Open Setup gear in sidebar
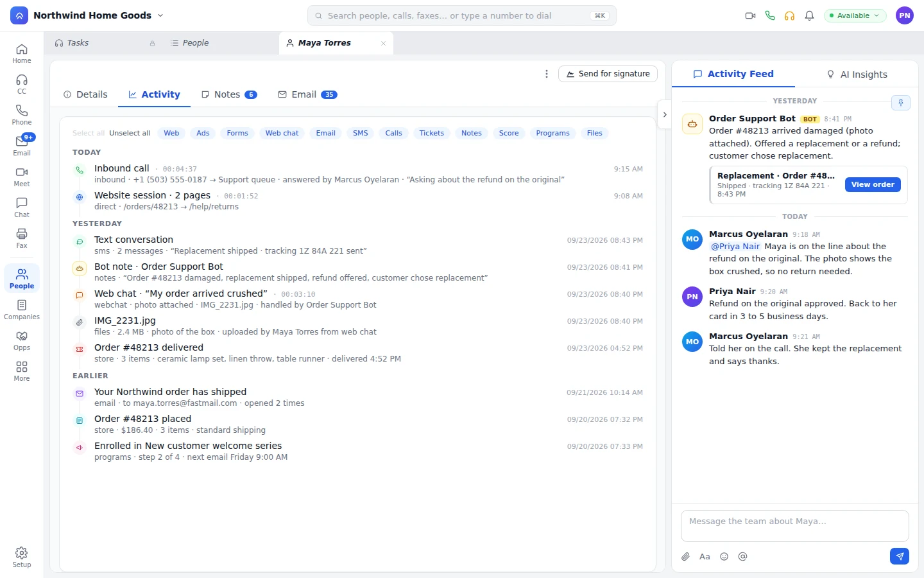924x578 pixels. [x=22, y=557]
